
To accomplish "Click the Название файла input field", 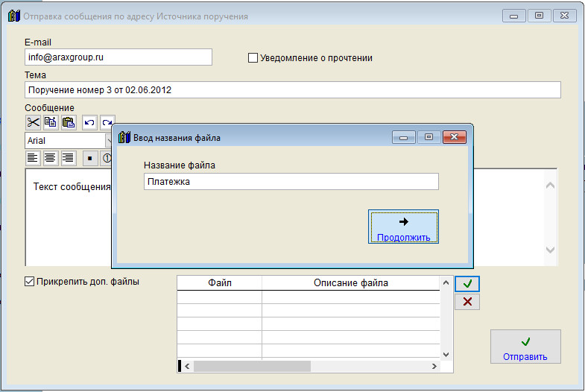I will pos(291,182).
